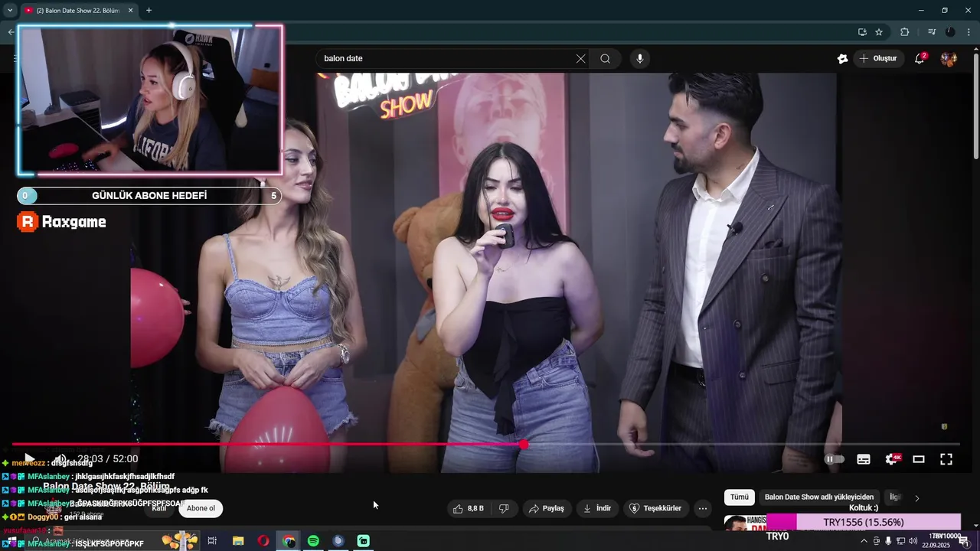Image resolution: width=980 pixels, height=551 pixels.
Task: Mute the video volume
Action: coord(60,459)
